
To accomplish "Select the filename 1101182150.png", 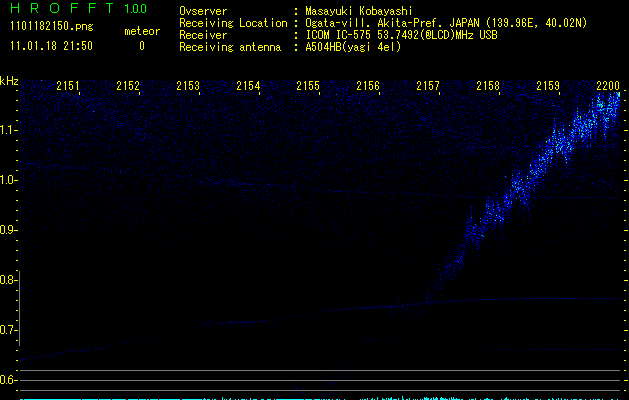I will point(52,27).
